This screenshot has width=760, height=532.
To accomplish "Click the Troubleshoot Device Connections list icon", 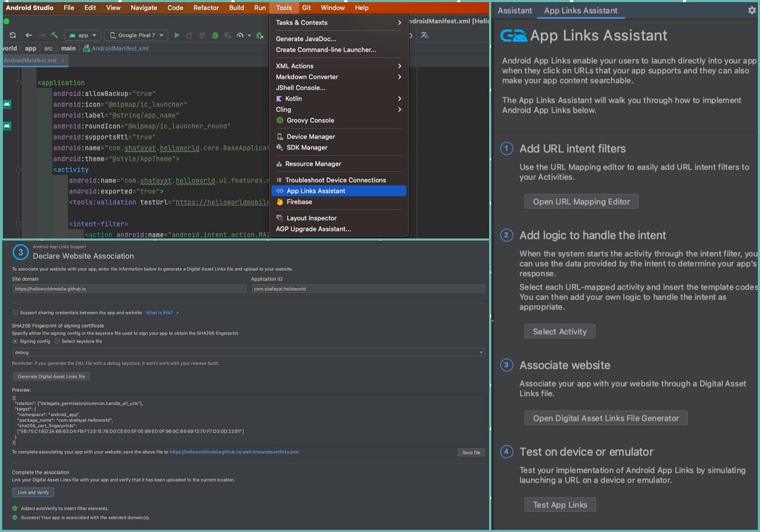I will click(279, 180).
